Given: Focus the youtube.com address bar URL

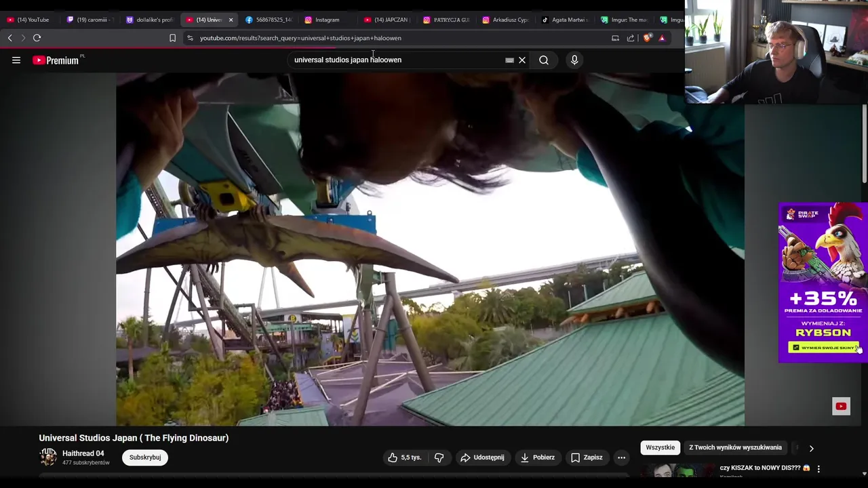Looking at the screenshot, I should point(300,38).
